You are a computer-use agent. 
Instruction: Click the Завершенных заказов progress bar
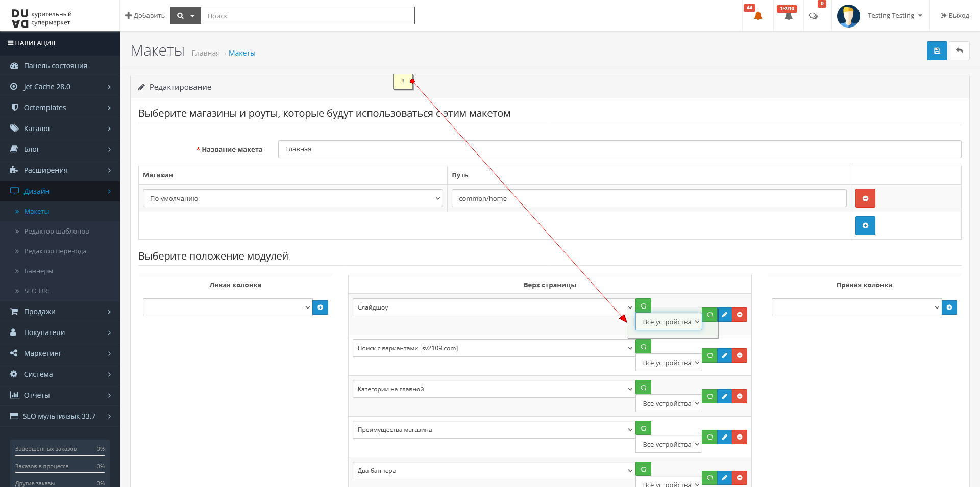pos(60,455)
